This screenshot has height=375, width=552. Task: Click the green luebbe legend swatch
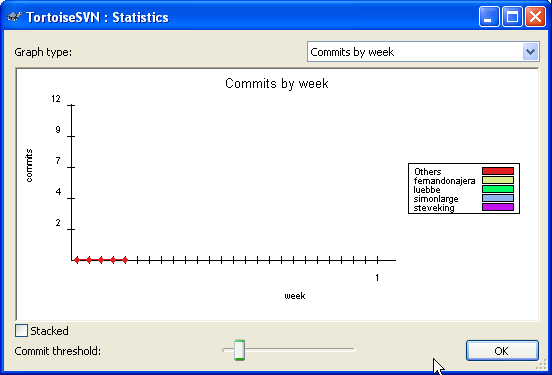pyautogui.click(x=498, y=189)
